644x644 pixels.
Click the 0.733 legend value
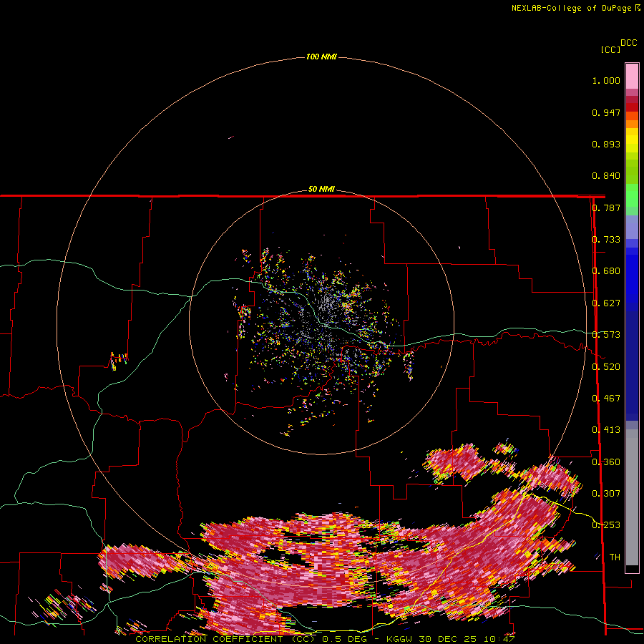click(x=606, y=240)
